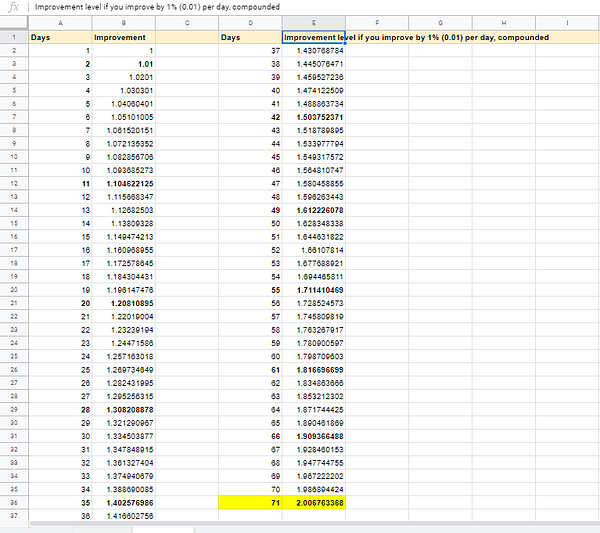This screenshot has height=533, width=600.
Task: Click cell with value 1.66107814
Action: pos(314,250)
